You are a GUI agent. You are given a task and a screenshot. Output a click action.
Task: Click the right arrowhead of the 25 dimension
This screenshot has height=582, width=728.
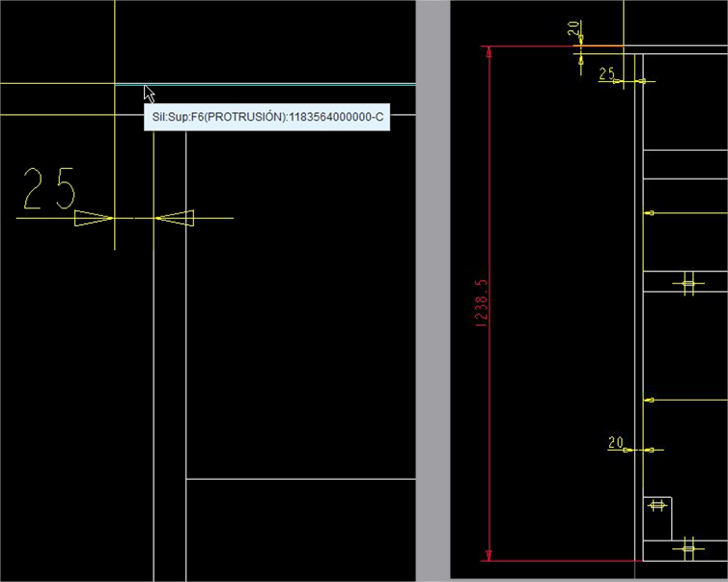click(175, 218)
